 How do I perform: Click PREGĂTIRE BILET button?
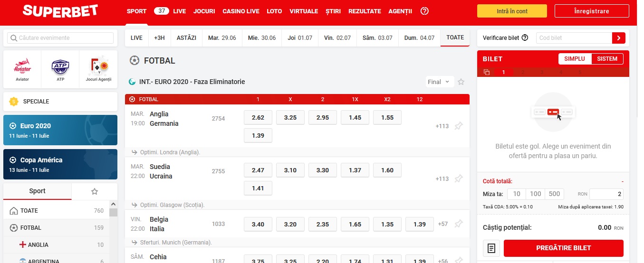click(563, 248)
